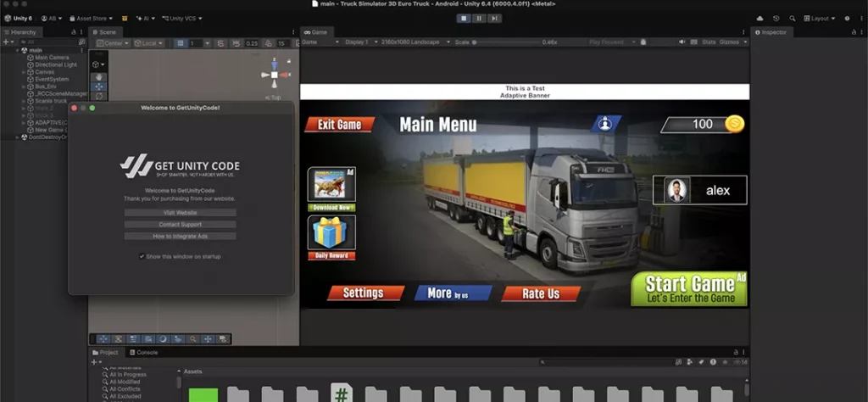Screen dimensions: 868x402
Task: Select the Move tool
Action: (x=98, y=87)
